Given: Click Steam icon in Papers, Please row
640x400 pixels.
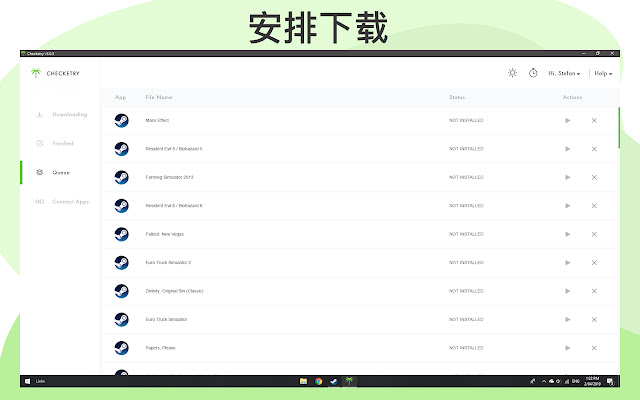Looking at the screenshot, I should [x=122, y=348].
